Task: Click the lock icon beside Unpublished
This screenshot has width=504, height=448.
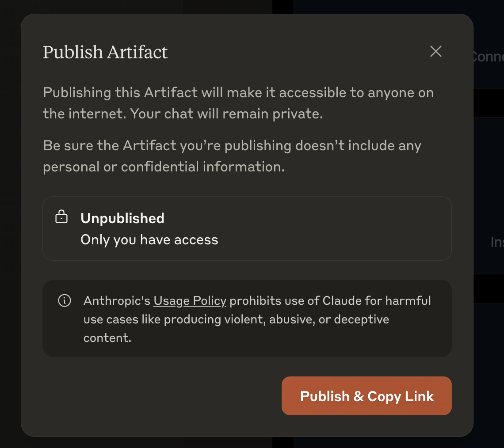Action: [61, 217]
